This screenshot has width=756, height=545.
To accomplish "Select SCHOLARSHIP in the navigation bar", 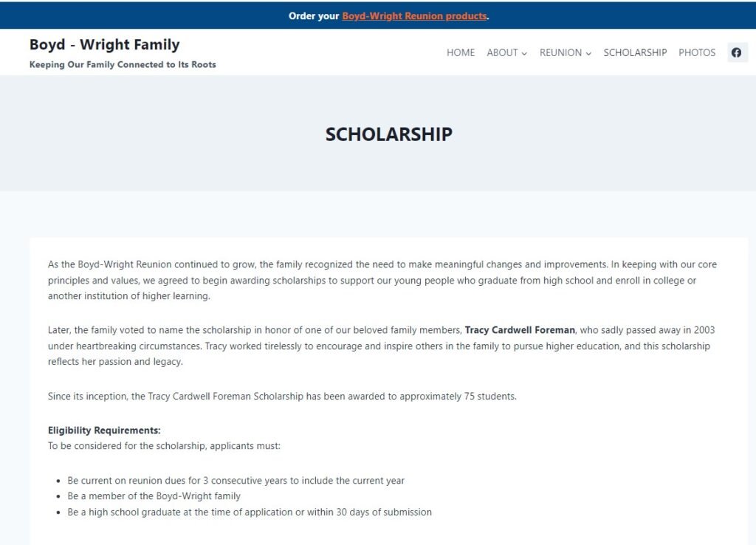I will (x=635, y=52).
